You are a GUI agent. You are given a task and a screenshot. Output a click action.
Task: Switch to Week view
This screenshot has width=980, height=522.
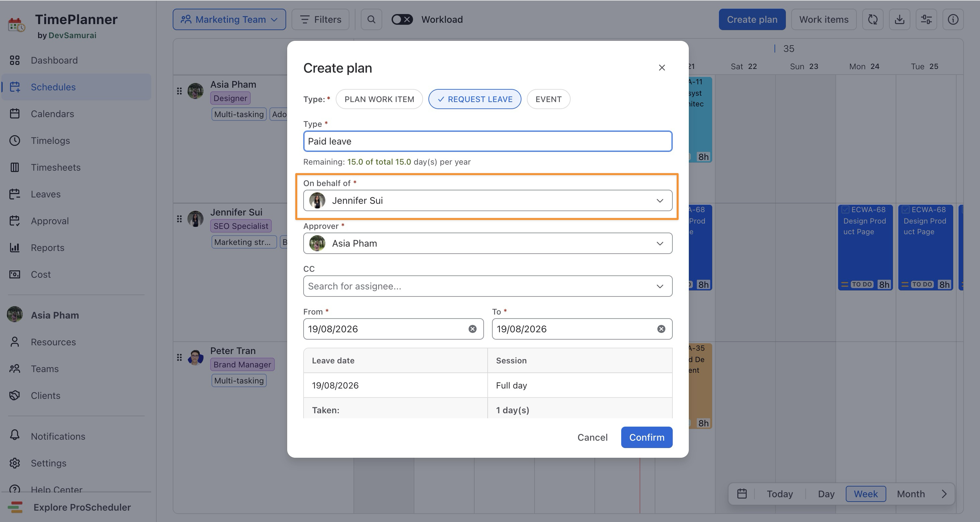pyautogui.click(x=866, y=494)
